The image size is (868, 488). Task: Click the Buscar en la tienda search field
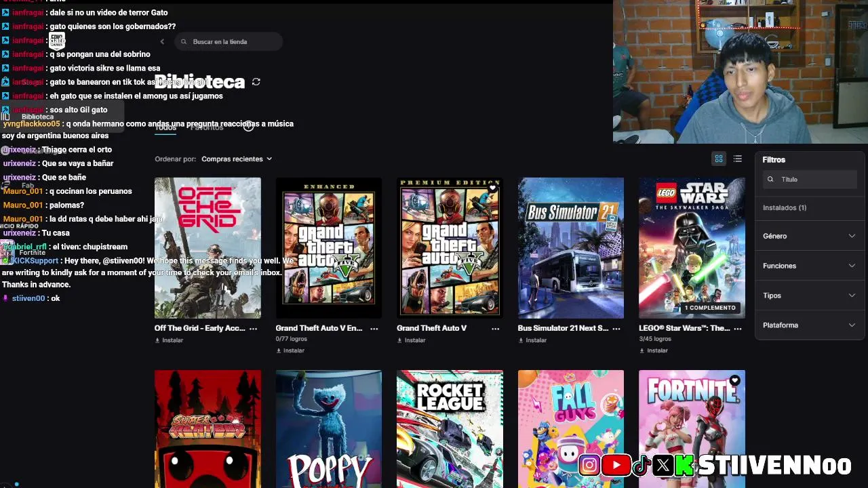[x=229, y=42]
